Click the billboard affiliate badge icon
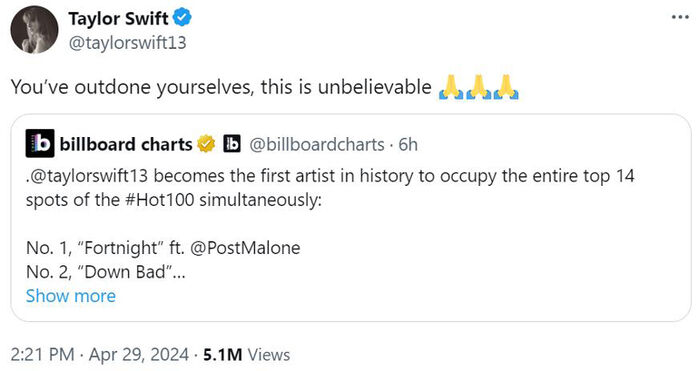 [231, 144]
